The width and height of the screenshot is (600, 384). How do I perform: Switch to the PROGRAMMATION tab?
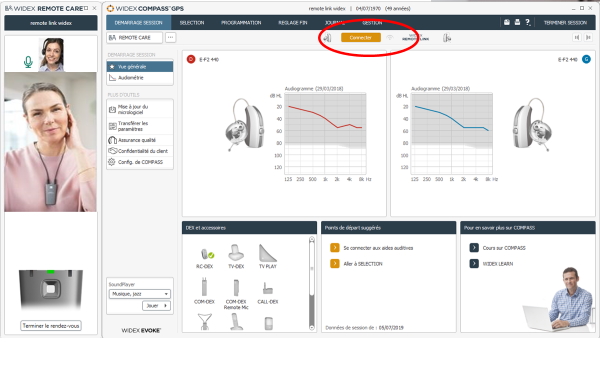click(241, 23)
